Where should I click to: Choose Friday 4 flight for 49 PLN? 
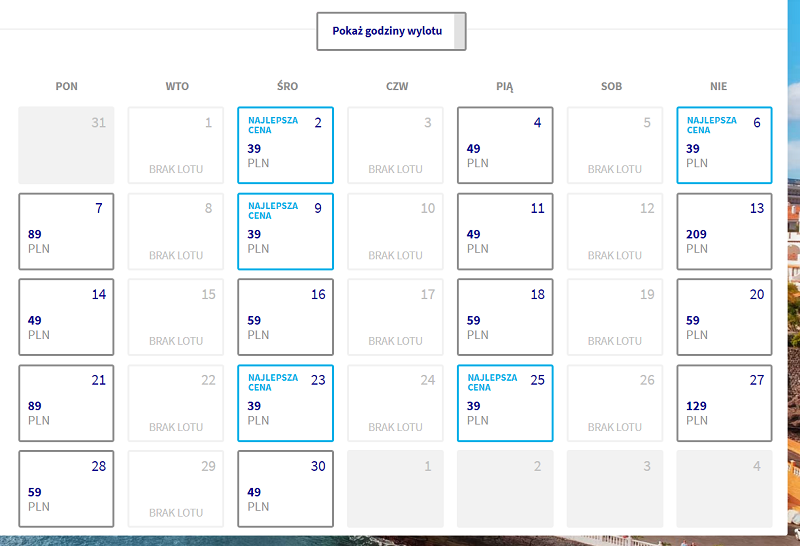(x=505, y=145)
